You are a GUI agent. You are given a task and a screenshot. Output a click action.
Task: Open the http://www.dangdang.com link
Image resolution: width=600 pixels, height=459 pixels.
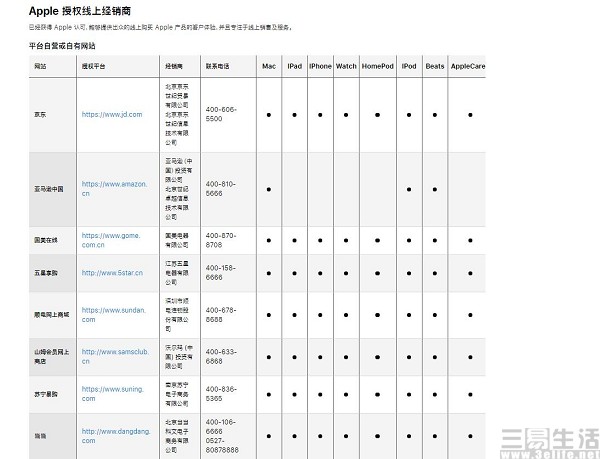116,436
